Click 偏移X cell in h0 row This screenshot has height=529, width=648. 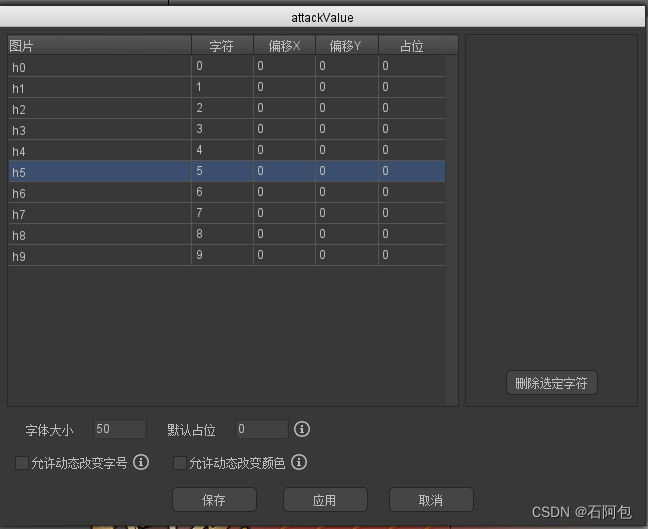284,66
